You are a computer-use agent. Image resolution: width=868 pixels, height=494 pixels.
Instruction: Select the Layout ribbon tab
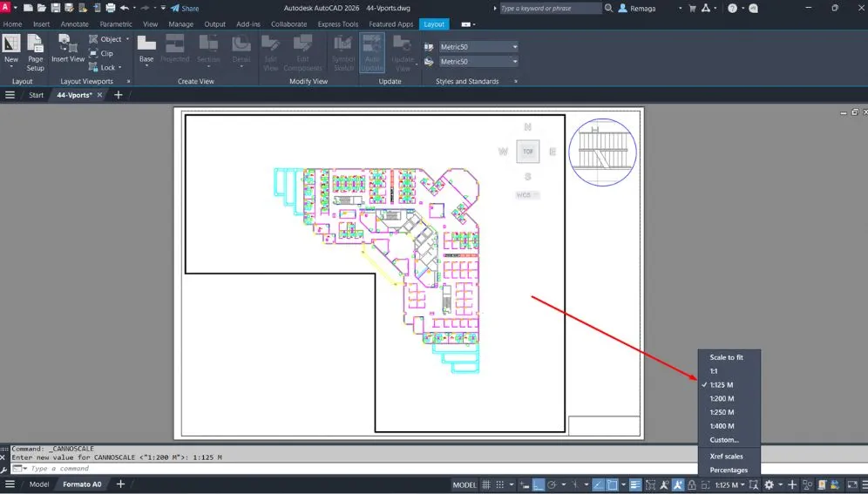pyautogui.click(x=434, y=24)
